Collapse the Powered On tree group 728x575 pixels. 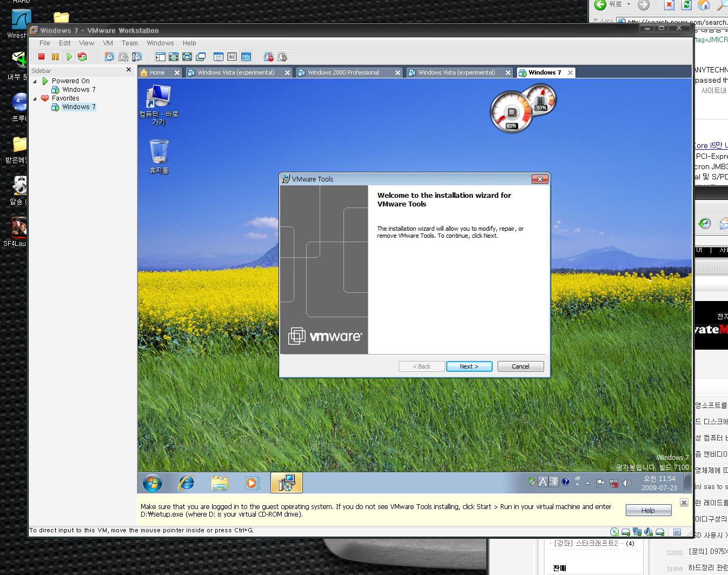coord(35,81)
